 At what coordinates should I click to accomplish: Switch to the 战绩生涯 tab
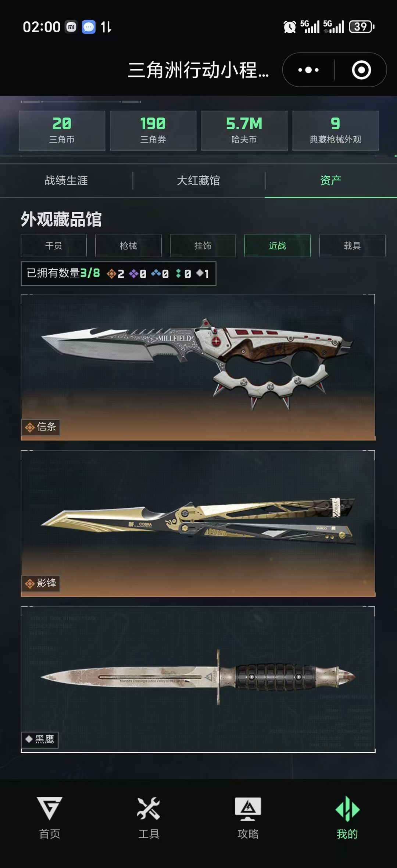click(66, 180)
